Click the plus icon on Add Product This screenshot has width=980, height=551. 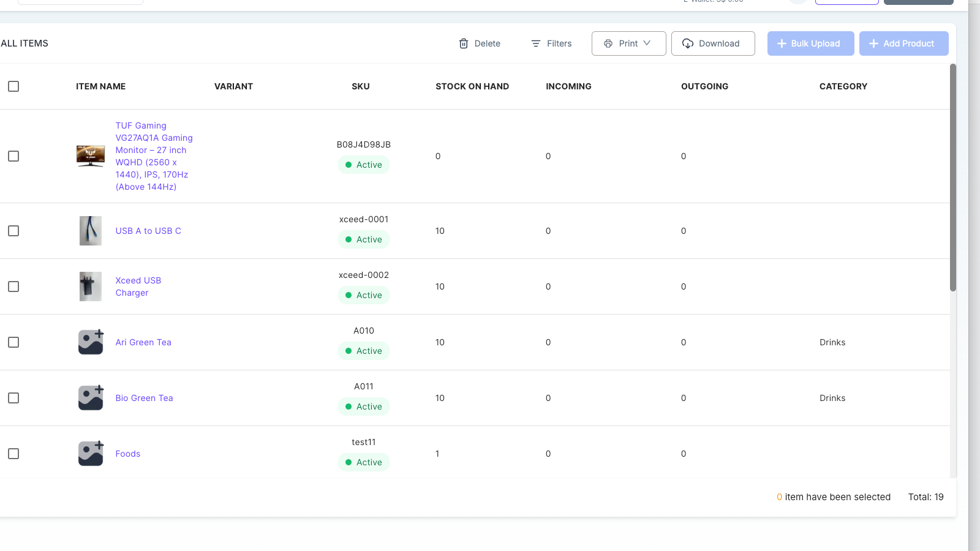(873, 43)
